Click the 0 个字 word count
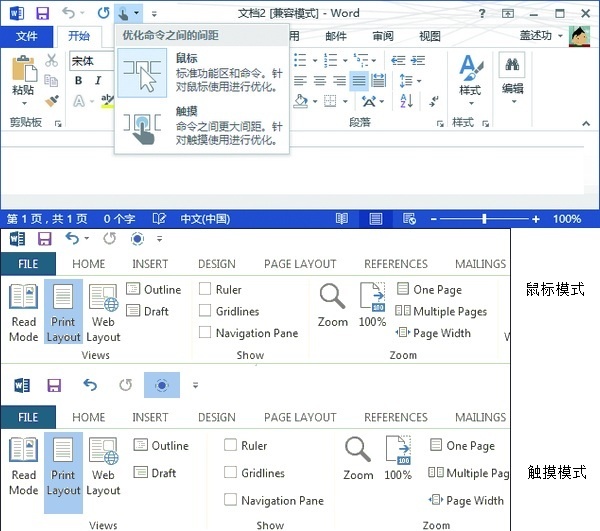Image resolution: width=600 pixels, height=531 pixels. tap(119, 219)
